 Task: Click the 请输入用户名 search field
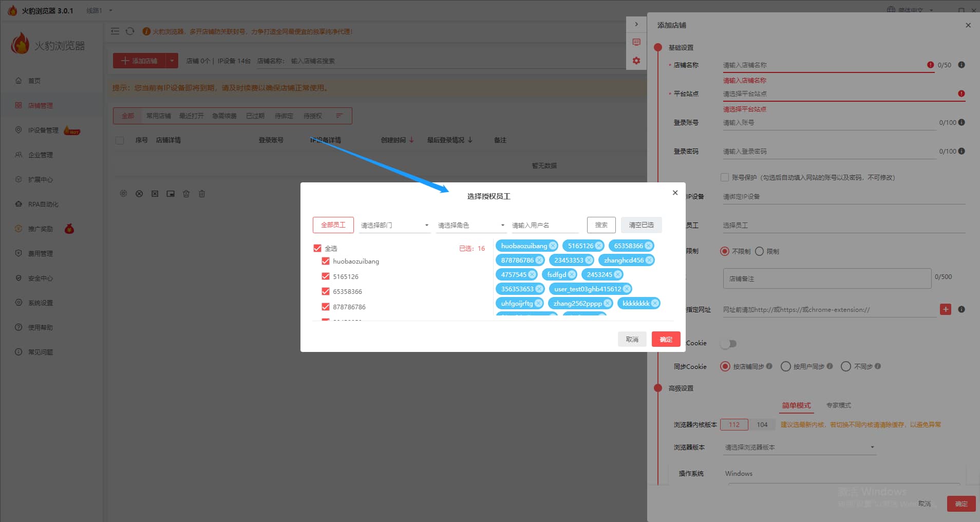pyautogui.click(x=544, y=226)
